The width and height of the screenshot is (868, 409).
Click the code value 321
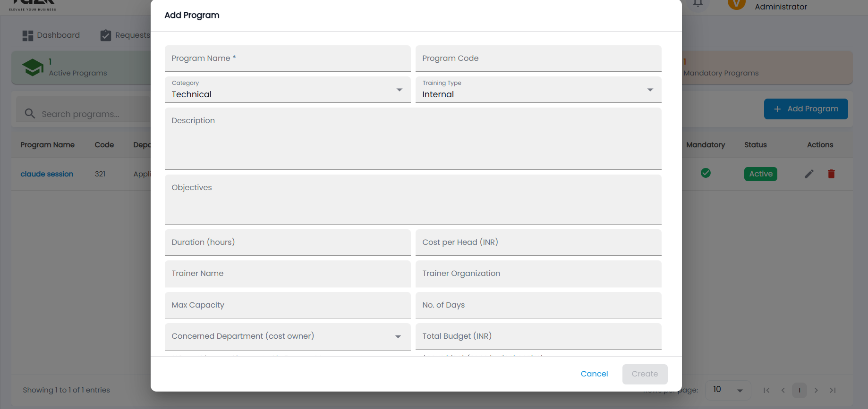[x=100, y=174]
